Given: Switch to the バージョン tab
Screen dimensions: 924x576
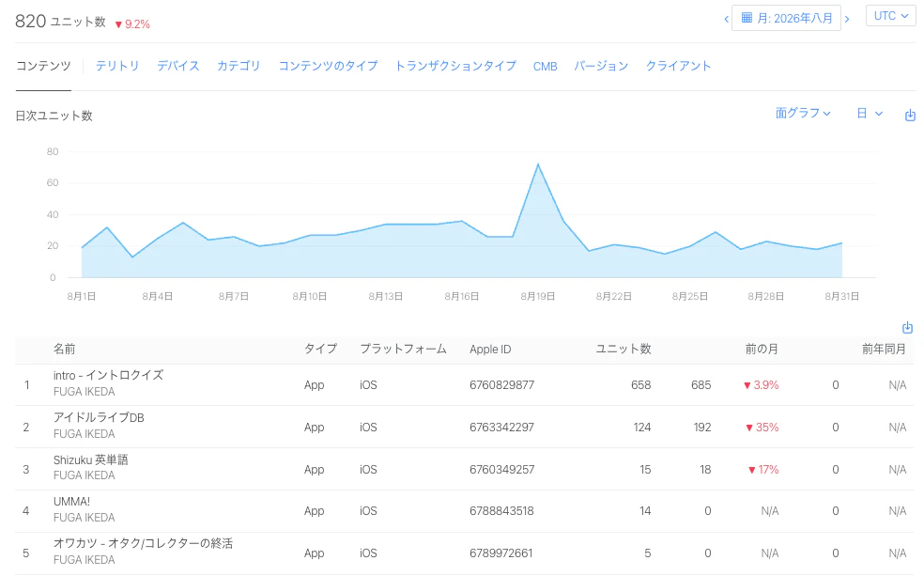Looking at the screenshot, I should click(601, 66).
